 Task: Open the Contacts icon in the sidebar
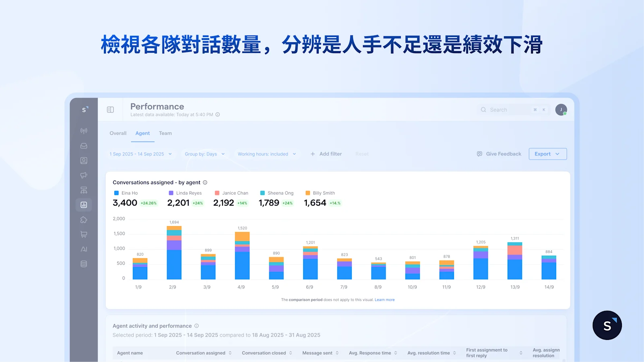click(x=84, y=160)
